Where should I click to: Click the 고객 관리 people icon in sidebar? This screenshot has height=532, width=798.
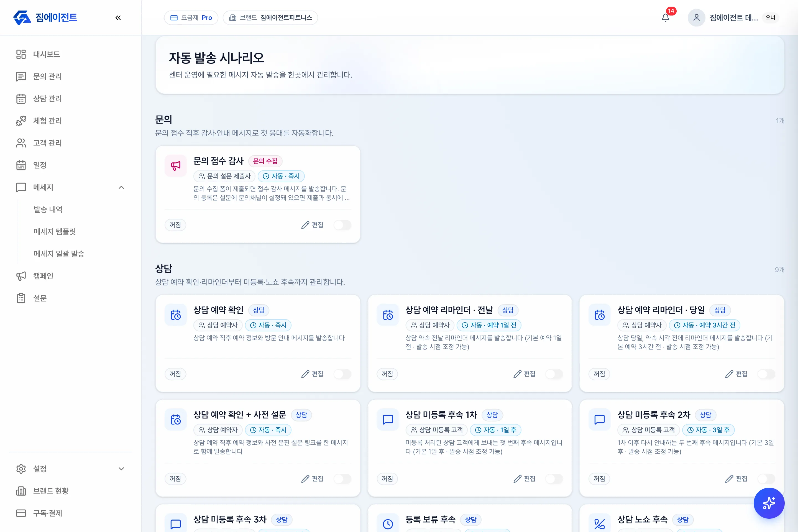coord(21,143)
